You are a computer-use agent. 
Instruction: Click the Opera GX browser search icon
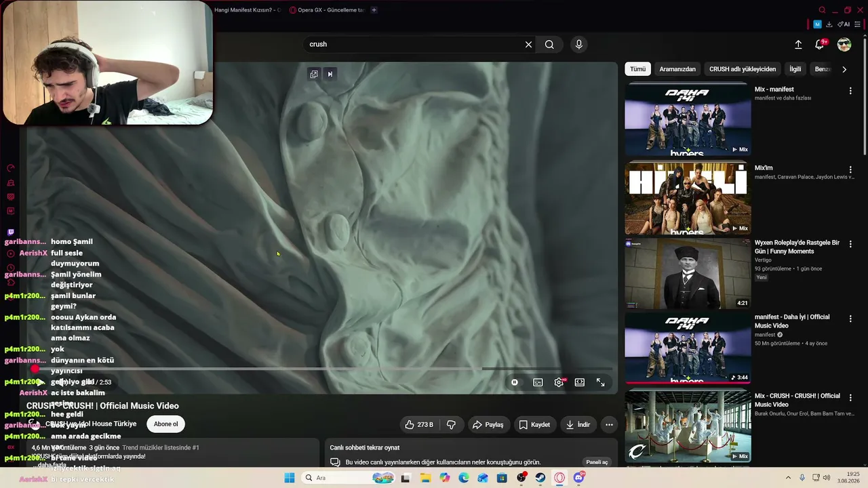[822, 10]
